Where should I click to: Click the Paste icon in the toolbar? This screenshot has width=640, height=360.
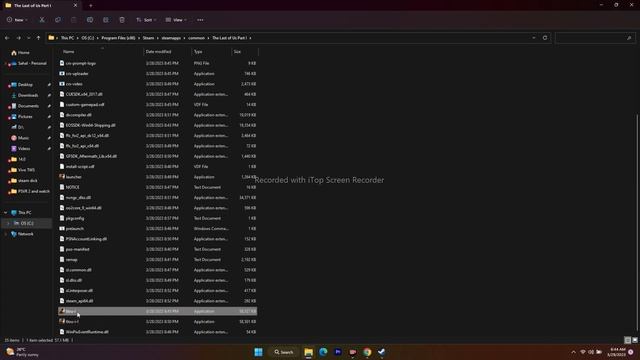click(x=73, y=20)
